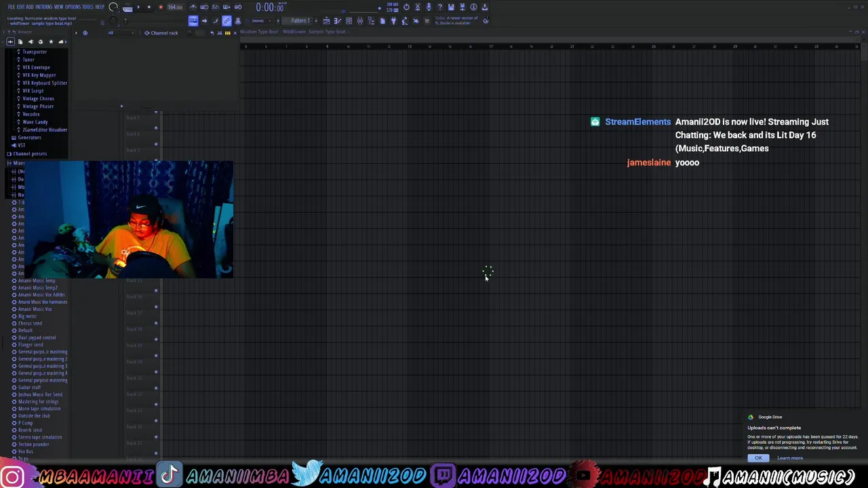The height and width of the screenshot is (488, 868).
Task: Stop playback with the stop button
Action: click(x=149, y=7)
